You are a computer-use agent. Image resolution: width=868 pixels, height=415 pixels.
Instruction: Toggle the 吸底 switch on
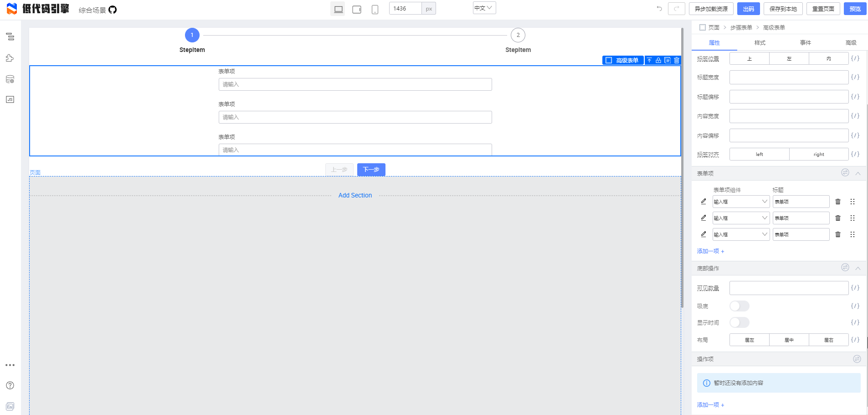click(x=739, y=306)
